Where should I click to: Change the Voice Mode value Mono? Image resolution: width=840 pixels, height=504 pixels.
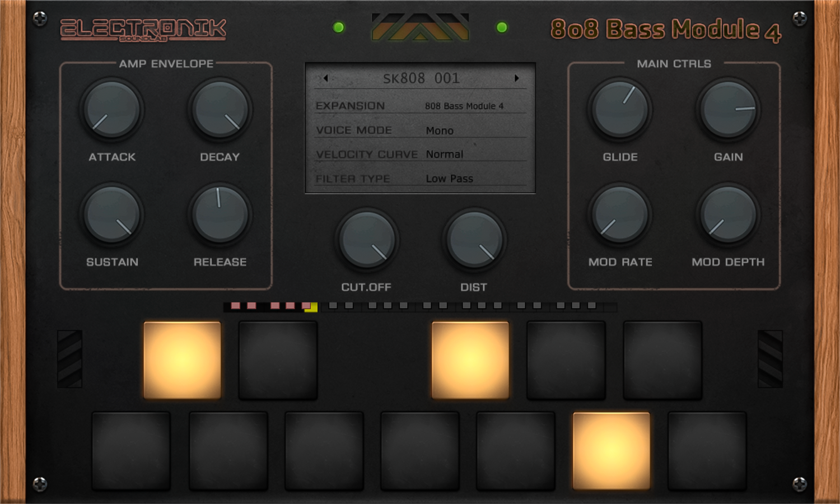pos(440,130)
